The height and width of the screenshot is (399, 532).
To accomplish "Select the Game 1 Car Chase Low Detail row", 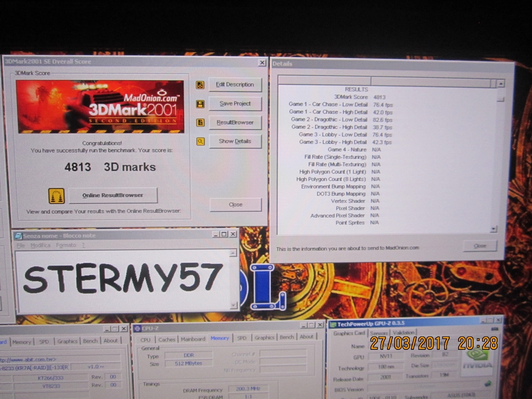I will pos(341,105).
